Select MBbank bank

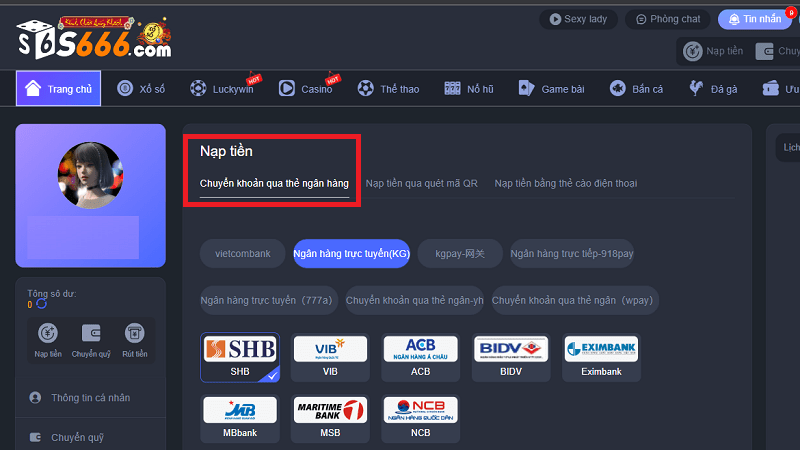click(x=240, y=418)
